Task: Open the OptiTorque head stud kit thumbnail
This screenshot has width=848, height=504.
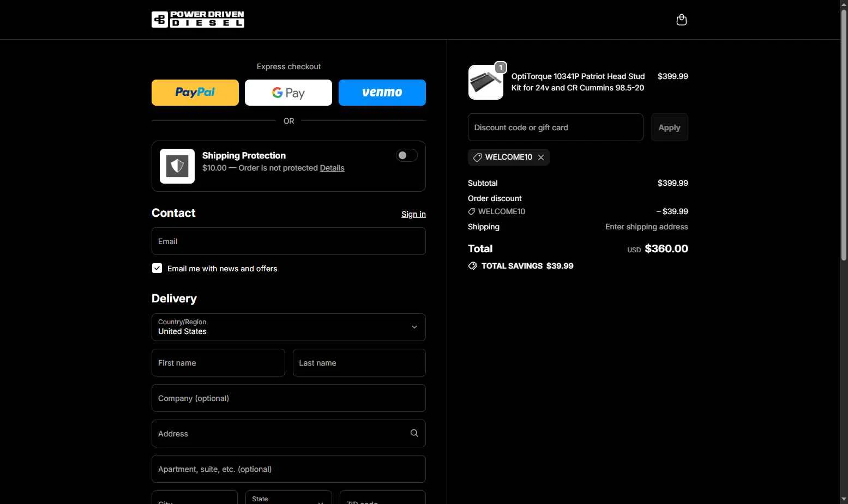Action: coord(485,82)
